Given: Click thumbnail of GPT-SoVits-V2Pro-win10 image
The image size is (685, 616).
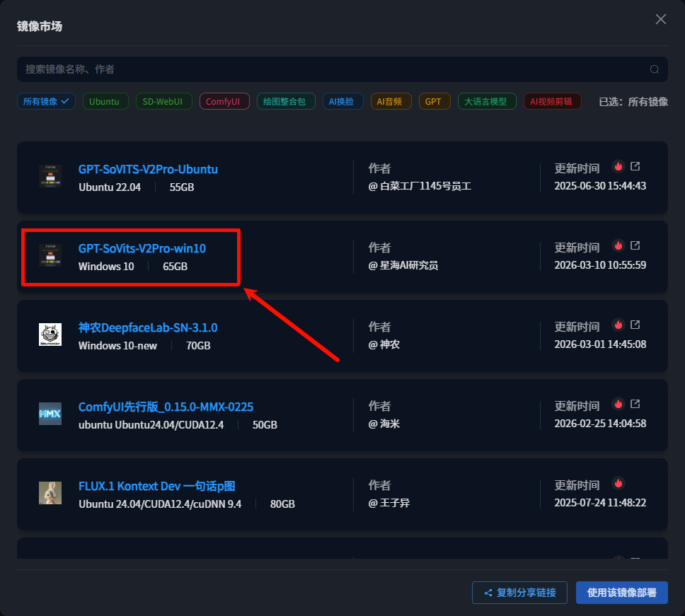Looking at the screenshot, I should click(x=50, y=255).
